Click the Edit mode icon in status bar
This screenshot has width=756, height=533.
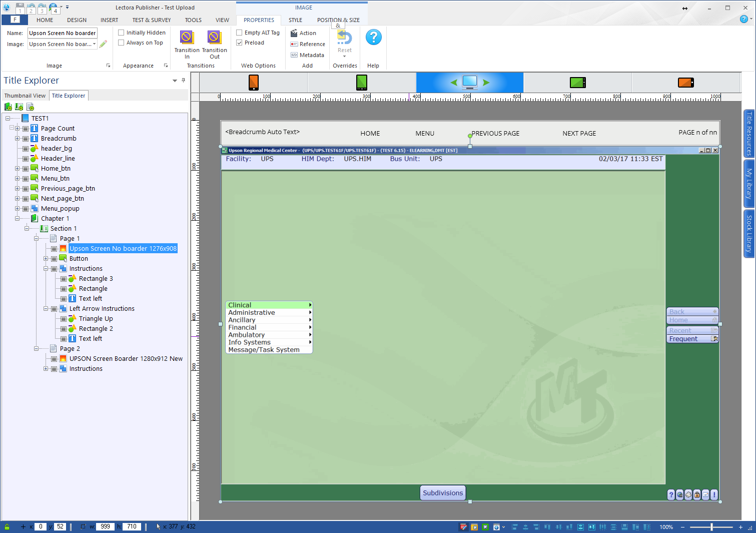pyautogui.click(x=463, y=527)
